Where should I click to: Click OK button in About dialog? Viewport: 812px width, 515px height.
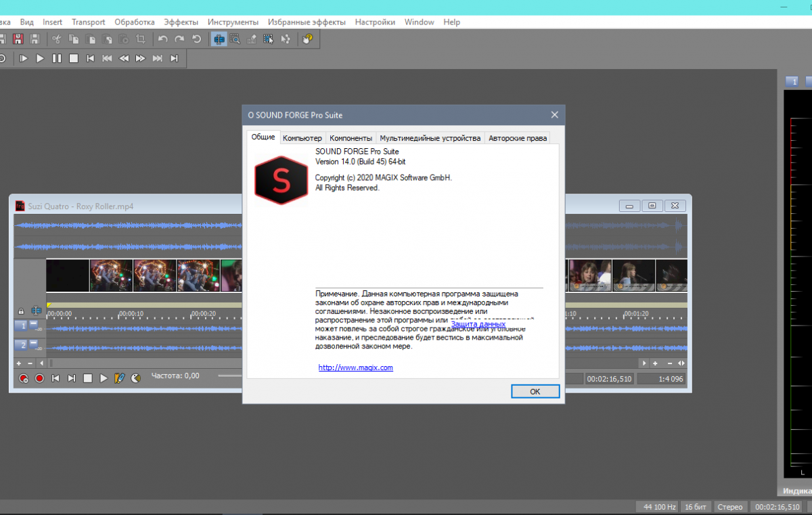point(535,391)
